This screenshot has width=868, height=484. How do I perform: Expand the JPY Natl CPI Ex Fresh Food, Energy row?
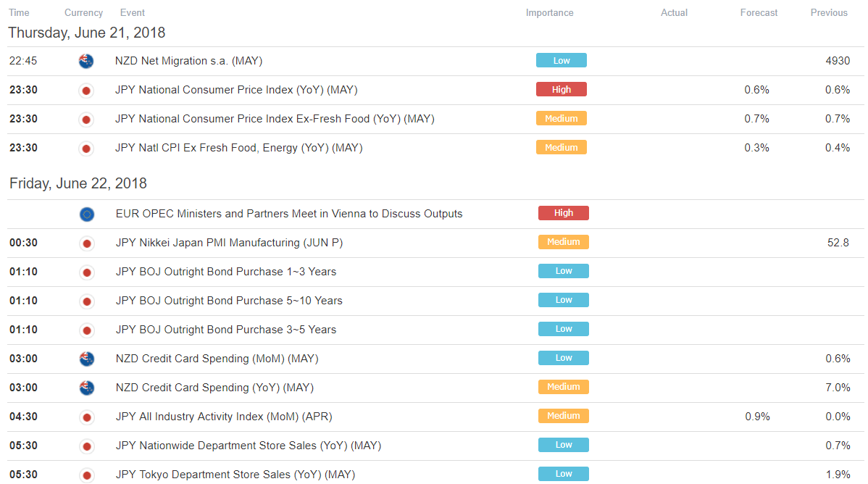click(x=435, y=148)
